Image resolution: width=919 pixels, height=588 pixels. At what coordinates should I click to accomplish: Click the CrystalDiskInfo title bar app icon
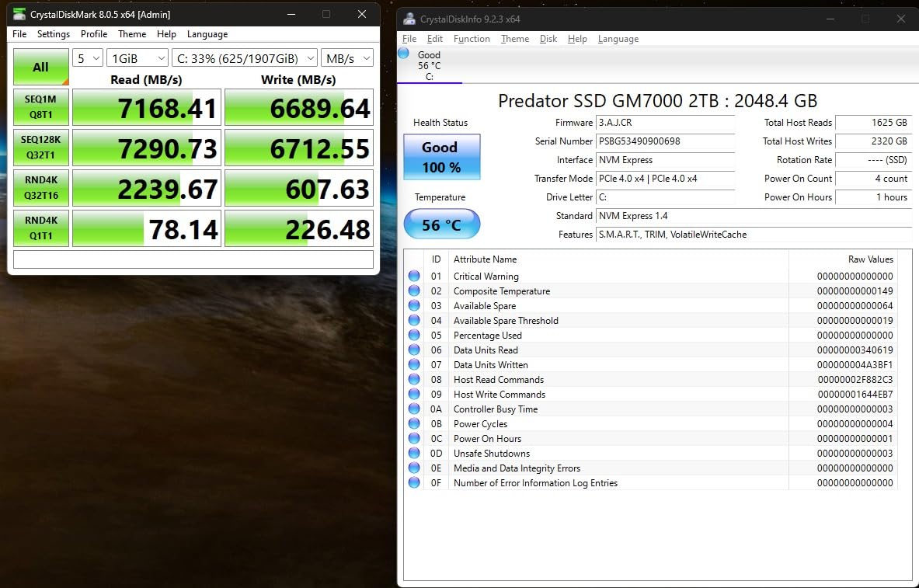coord(409,19)
